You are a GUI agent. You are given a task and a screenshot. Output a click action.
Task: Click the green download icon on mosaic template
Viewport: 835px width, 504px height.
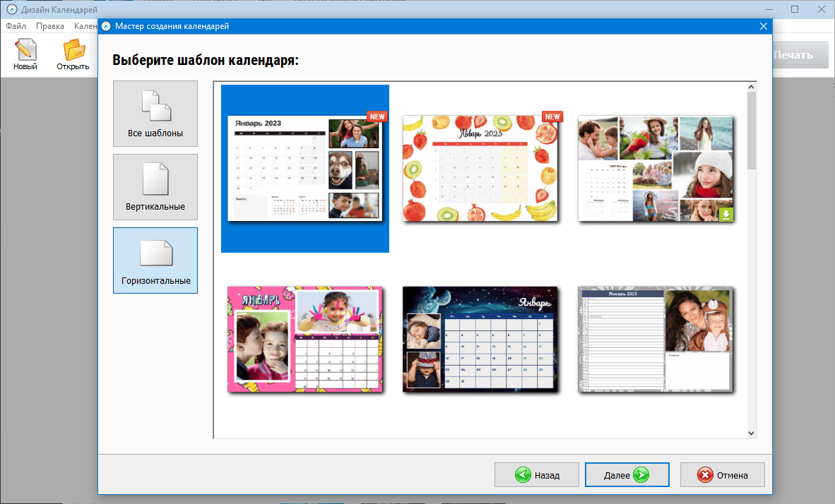(726, 214)
